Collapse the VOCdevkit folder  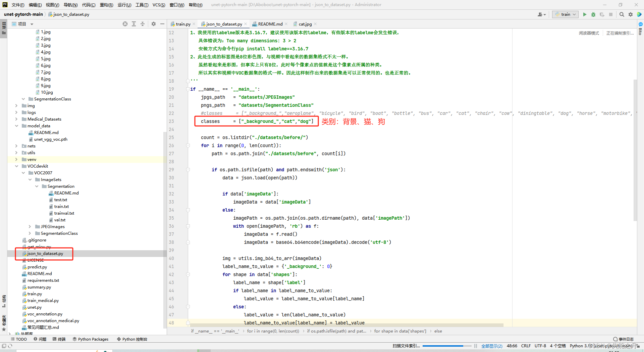coord(16,166)
